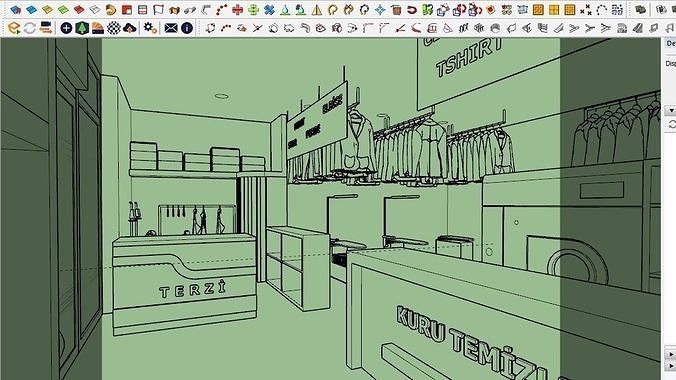676x380 pixels.
Task: Click the red plus cross icon
Action: coord(238,9)
